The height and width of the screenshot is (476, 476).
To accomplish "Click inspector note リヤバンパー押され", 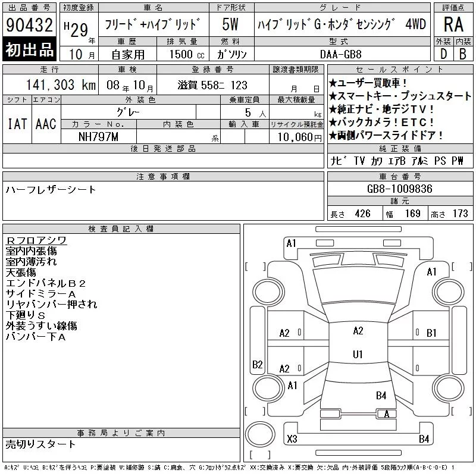I will [51, 305].
